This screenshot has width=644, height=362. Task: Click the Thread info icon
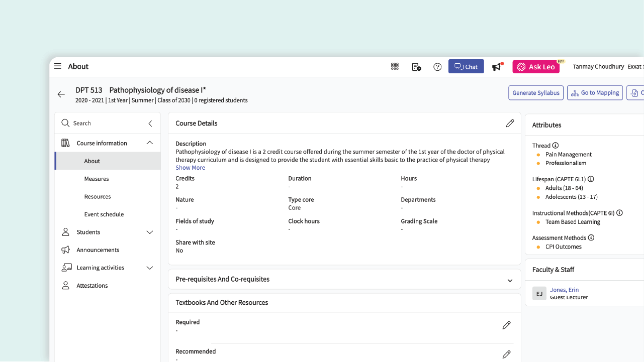point(556,146)
